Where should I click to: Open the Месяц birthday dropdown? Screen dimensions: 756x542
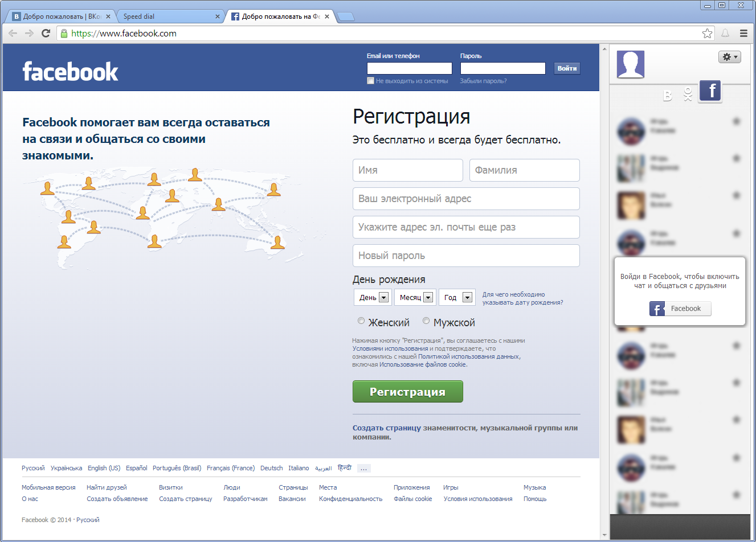(415, 297)
